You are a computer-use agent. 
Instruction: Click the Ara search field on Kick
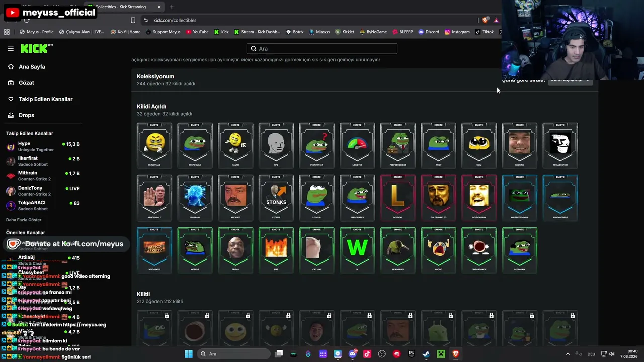pos(322,49)
